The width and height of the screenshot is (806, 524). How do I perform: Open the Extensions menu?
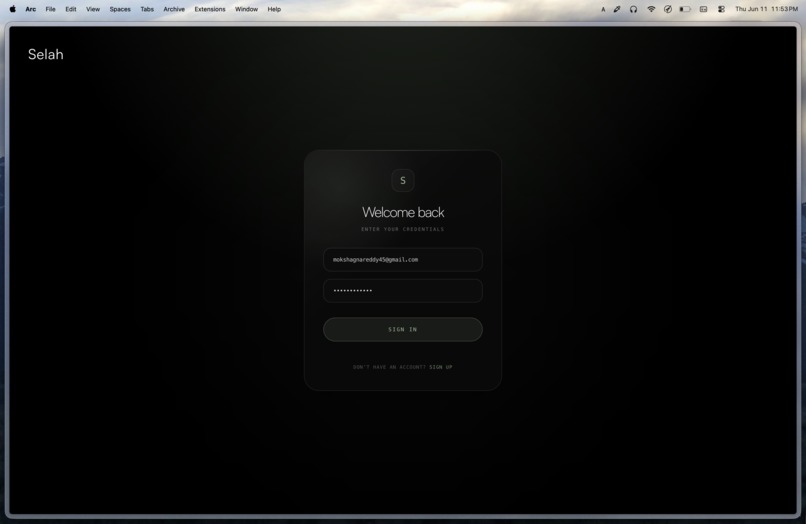[210, 9]
